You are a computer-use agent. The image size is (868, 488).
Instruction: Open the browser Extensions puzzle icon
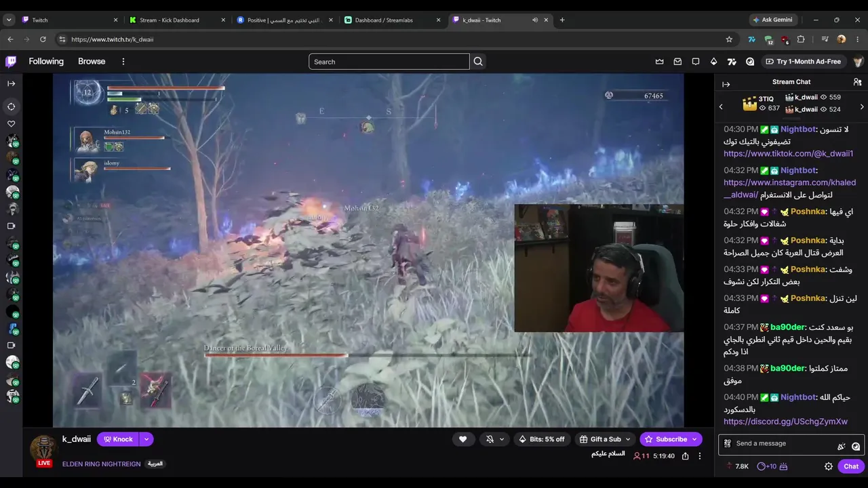801,39
